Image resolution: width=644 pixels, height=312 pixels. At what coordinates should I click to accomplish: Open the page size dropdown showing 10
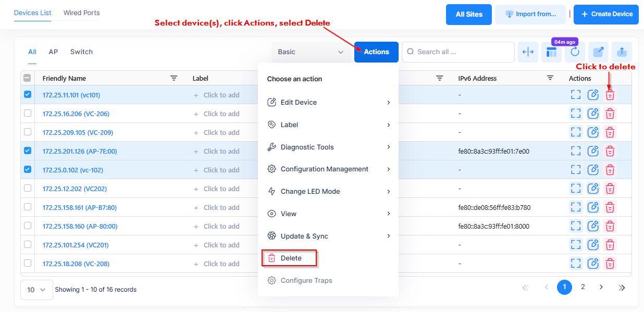(36, 290)
